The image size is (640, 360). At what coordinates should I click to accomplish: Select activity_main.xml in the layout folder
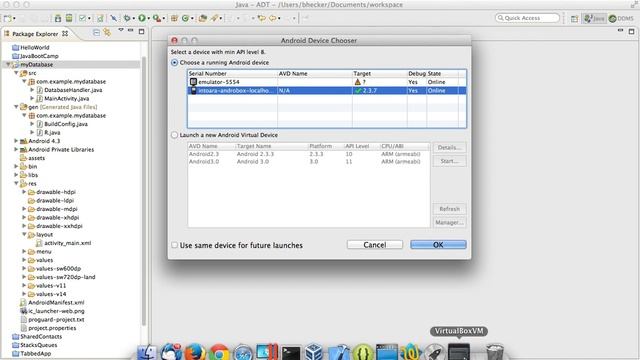click(x=67, y=243)
